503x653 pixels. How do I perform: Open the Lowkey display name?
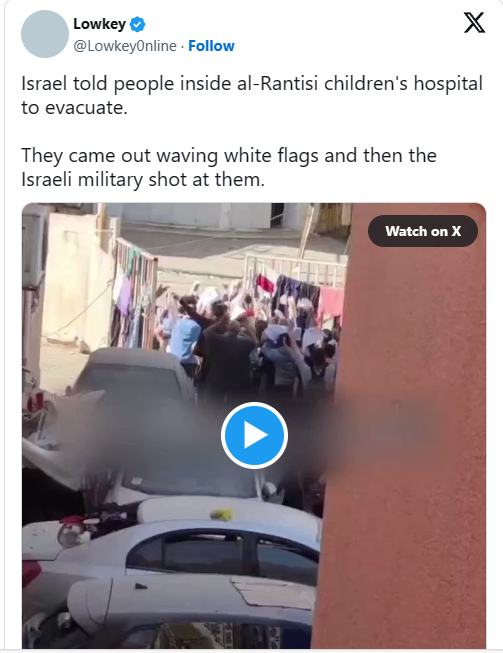[x=100, y=24]
